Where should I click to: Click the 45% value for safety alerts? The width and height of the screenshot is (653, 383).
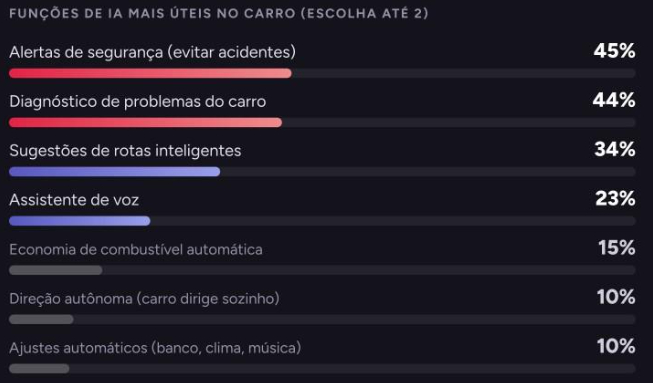[x=615, y=51]
